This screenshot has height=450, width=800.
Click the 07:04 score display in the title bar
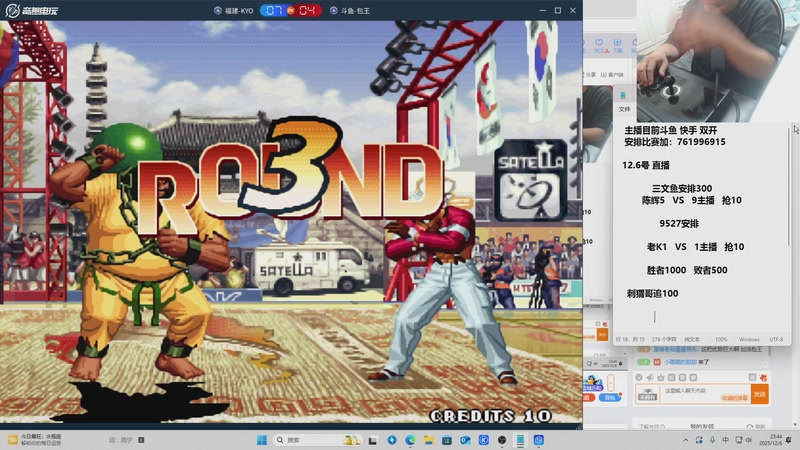pos(291,10)
